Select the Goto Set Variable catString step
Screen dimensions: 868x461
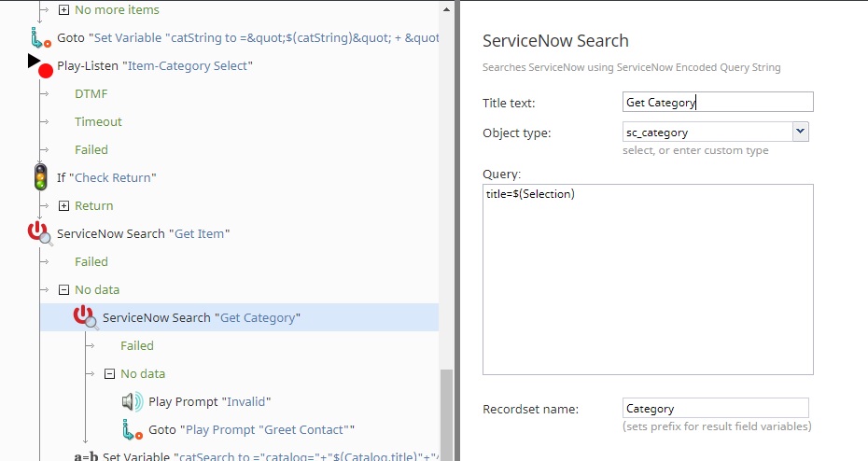[x=247, y=38]
